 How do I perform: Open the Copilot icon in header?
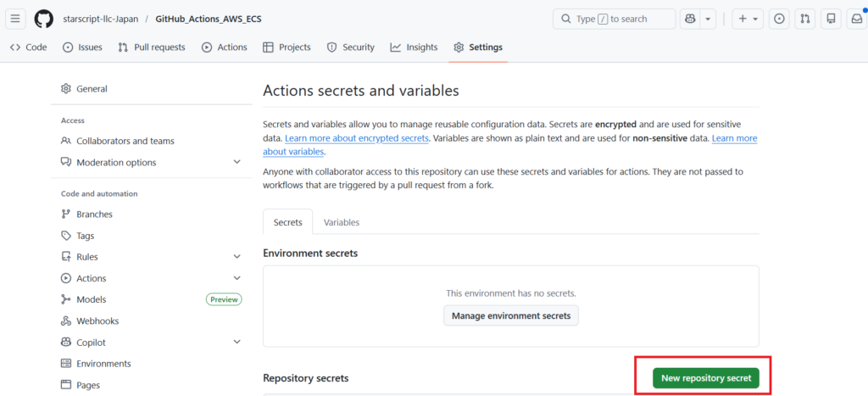[691, 19]
